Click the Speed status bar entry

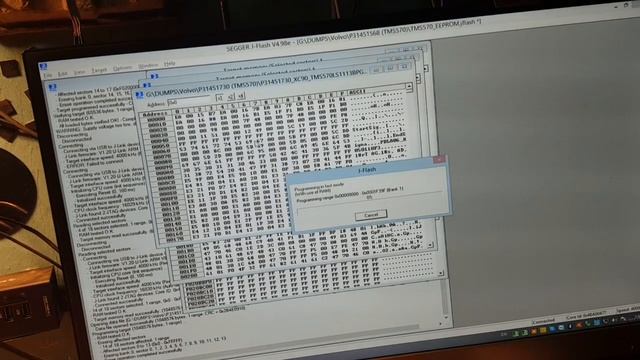click(628, 310)
